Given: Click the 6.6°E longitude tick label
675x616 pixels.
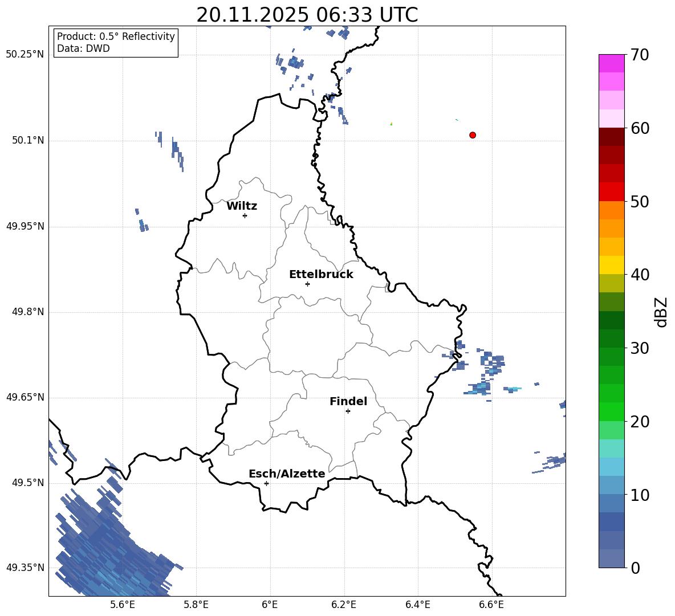Looking at the screenshot, I should pyautogui.click(x=491, y=605).
